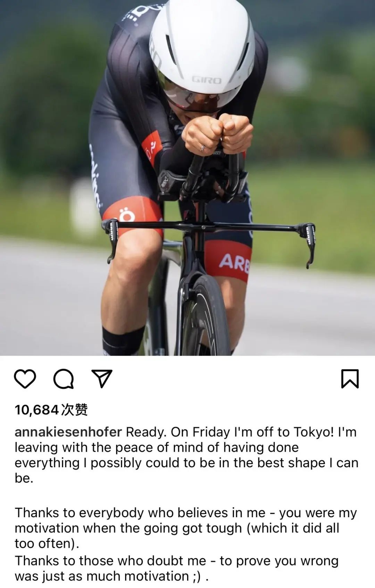View the 10,684 likes list

[x=51, y=410]
